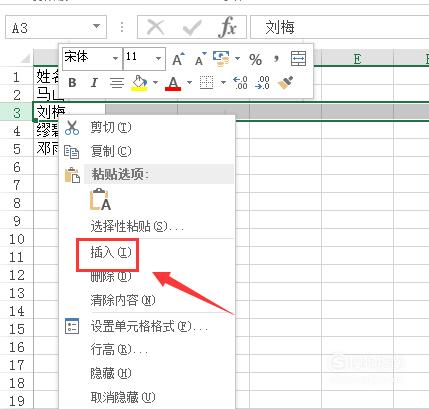Apply red font color
Viewport: 429px width, 409px height.
point(173,83)
